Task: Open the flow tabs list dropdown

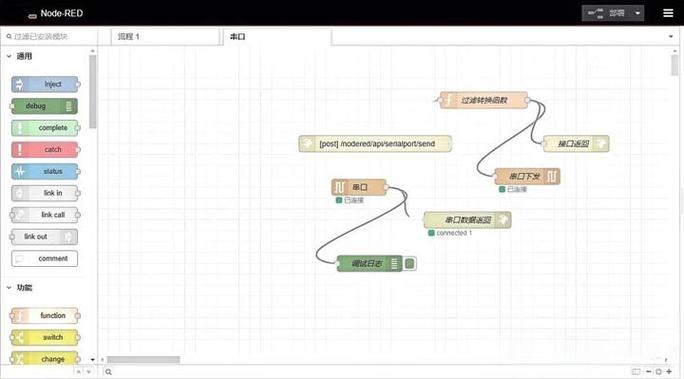Action: click(x=671, y=37)
